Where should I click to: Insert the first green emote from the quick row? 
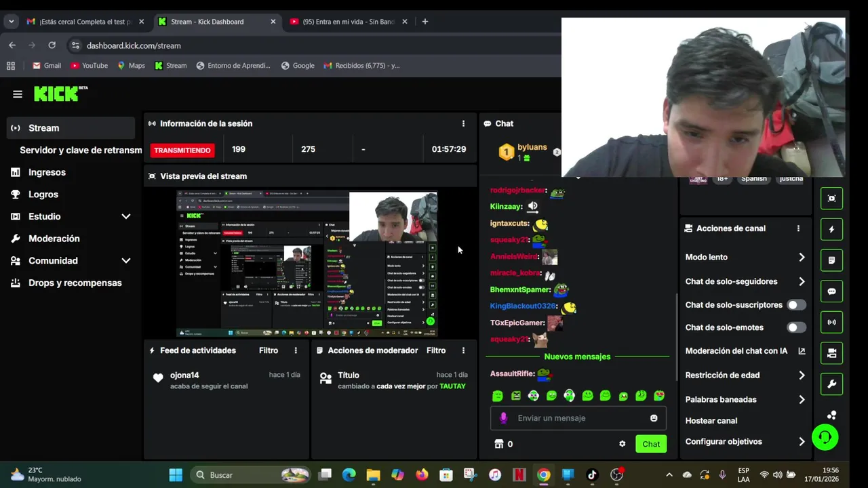coord(498,396)
